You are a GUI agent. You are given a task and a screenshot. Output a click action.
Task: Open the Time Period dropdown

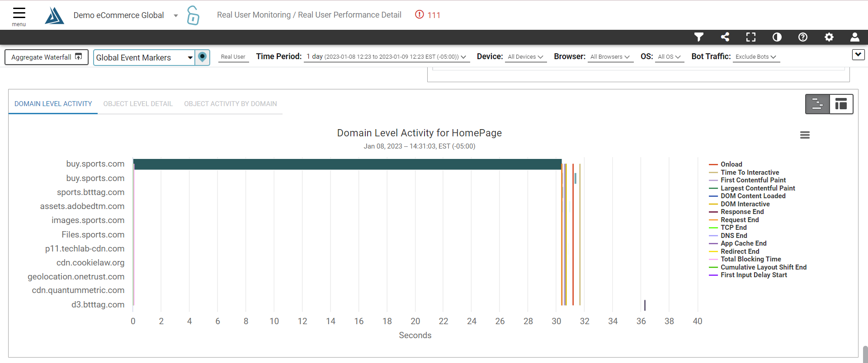386,57
